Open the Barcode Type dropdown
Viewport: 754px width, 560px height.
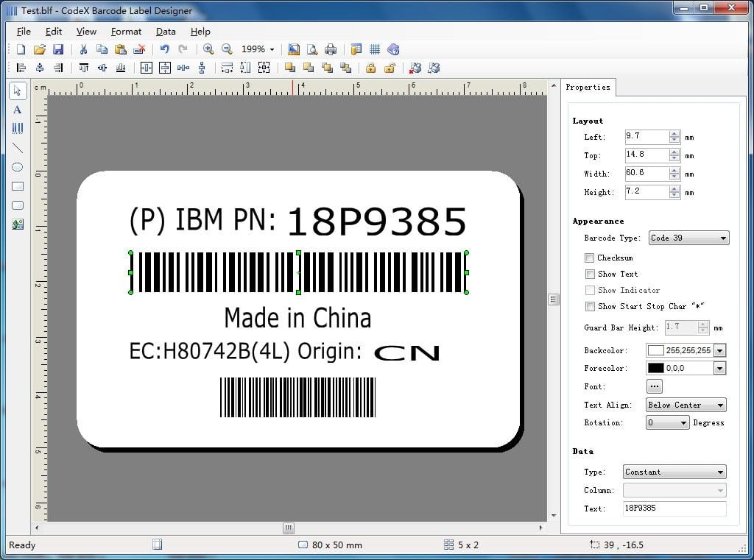point(688,238)
